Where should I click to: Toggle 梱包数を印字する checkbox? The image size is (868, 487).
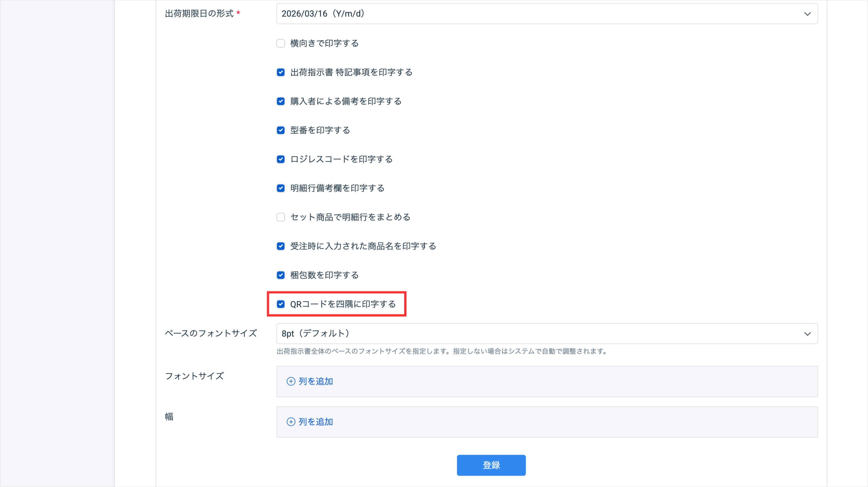tap(281, 275)
